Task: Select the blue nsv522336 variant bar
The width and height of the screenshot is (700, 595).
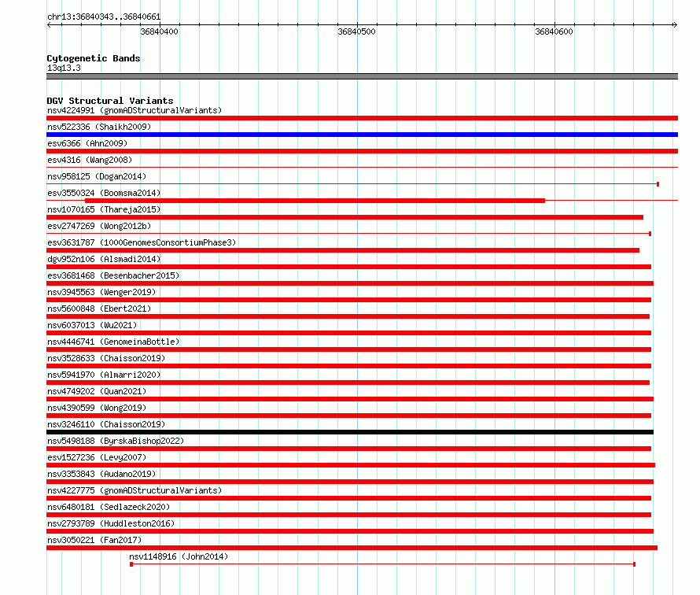Action: [x=362, y=135]
